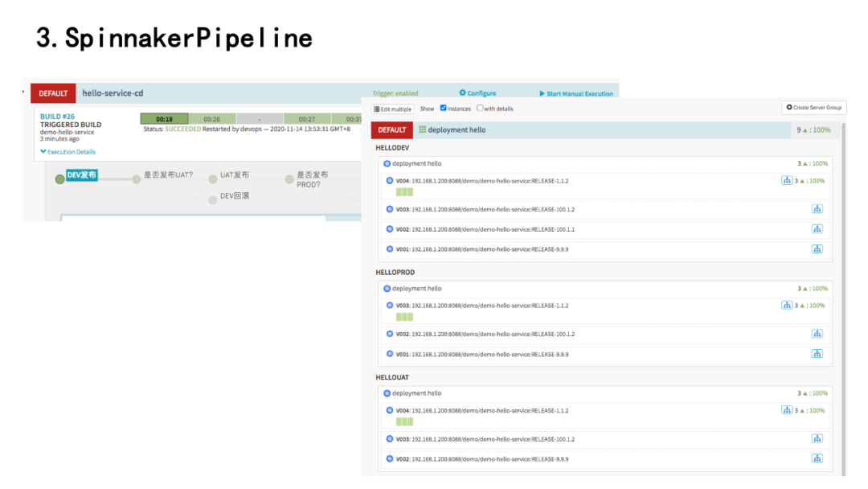Click the DEV回滚 stage node
This screenshot has height=489, width=868.
click(212, 200)
